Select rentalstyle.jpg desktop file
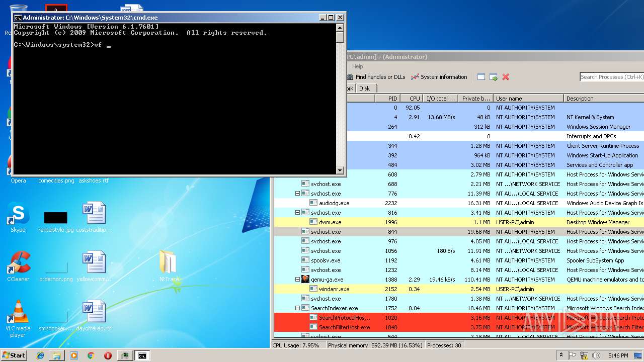The height and width of the screenshot is (362, 644). point(56,221)
